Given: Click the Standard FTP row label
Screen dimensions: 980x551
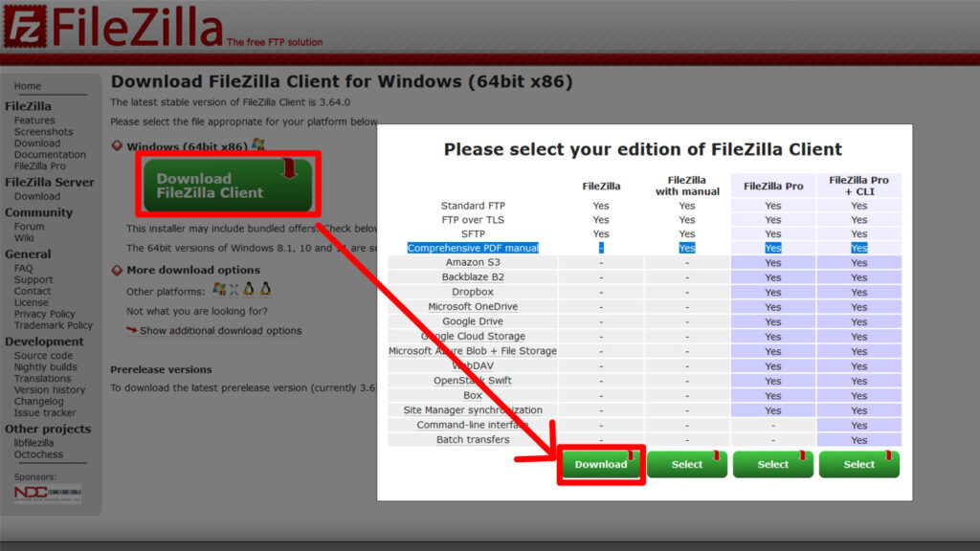Looking at the screenshot, I should tap(473, 206).
